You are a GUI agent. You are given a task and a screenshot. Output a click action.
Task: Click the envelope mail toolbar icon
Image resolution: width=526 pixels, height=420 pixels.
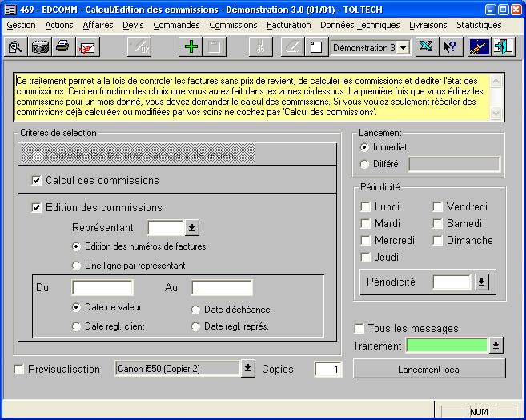pyautogui.click(x=86, y=47)
